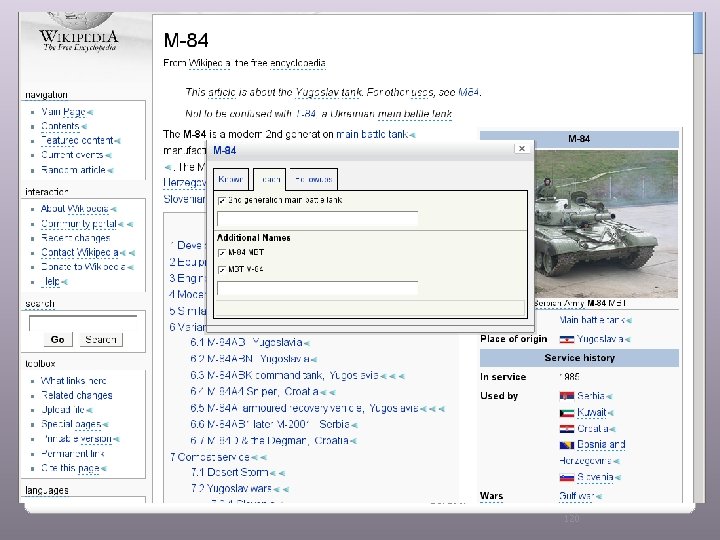The height and width of the screenshot is (540, 720).
Task: Click the Bosnia and Herzegovina flag icon
Action: click(567, 445)
